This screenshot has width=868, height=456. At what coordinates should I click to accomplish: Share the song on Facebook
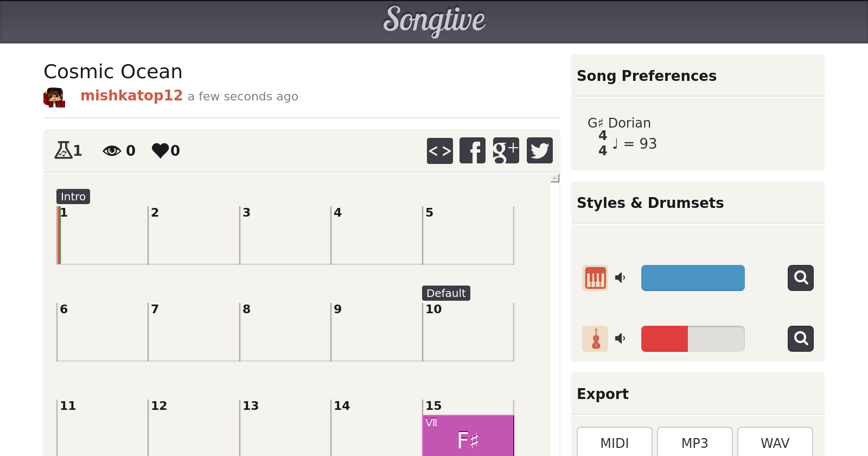point(473,150)
